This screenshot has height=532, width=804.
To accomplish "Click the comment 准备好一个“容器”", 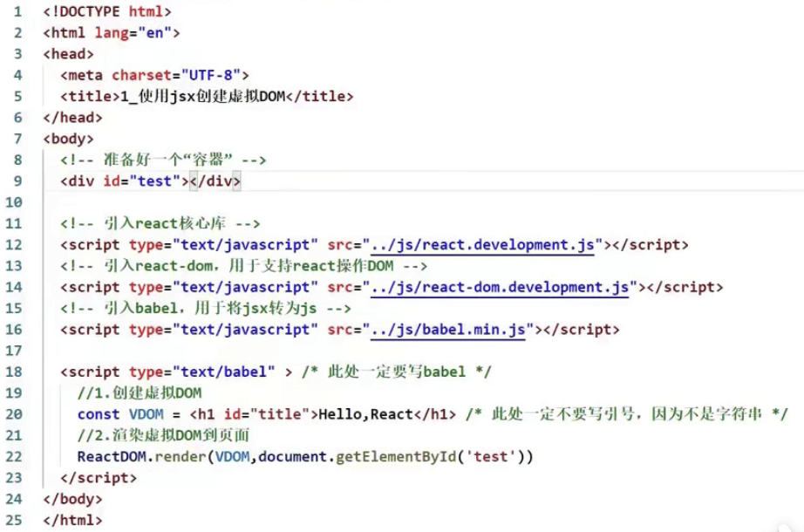I will (163, 160).
